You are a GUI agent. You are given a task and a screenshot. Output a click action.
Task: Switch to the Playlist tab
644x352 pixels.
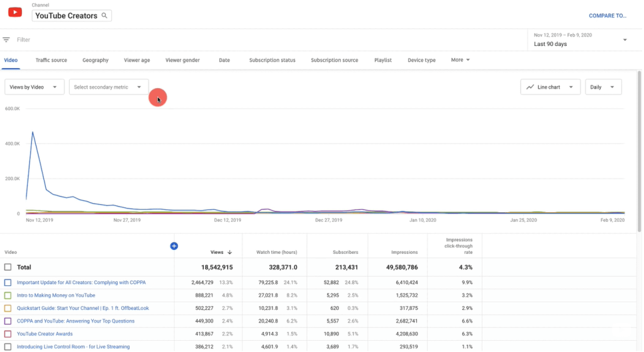click(x=383, y=60)
